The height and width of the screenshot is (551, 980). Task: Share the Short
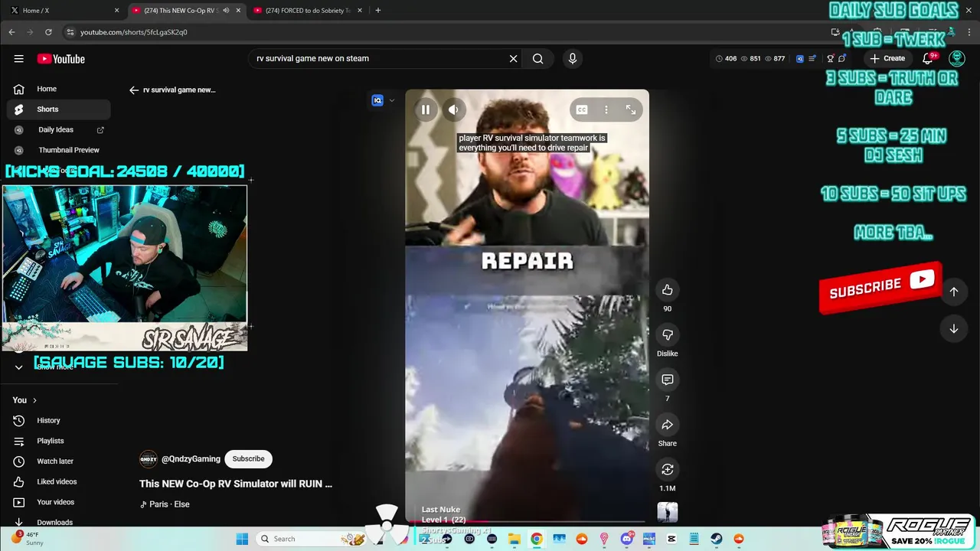[x=667, y=425]
